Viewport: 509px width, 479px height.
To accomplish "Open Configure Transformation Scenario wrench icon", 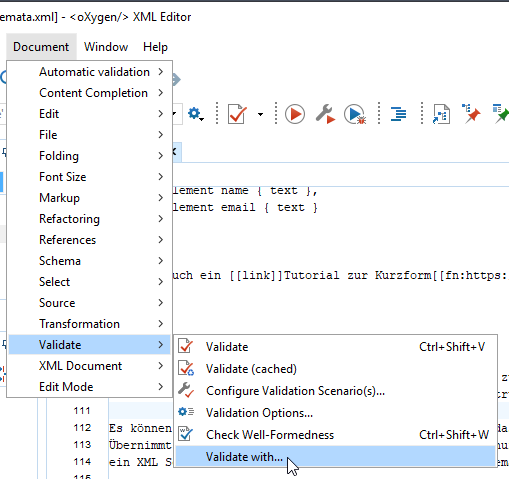I will point(325,114).
